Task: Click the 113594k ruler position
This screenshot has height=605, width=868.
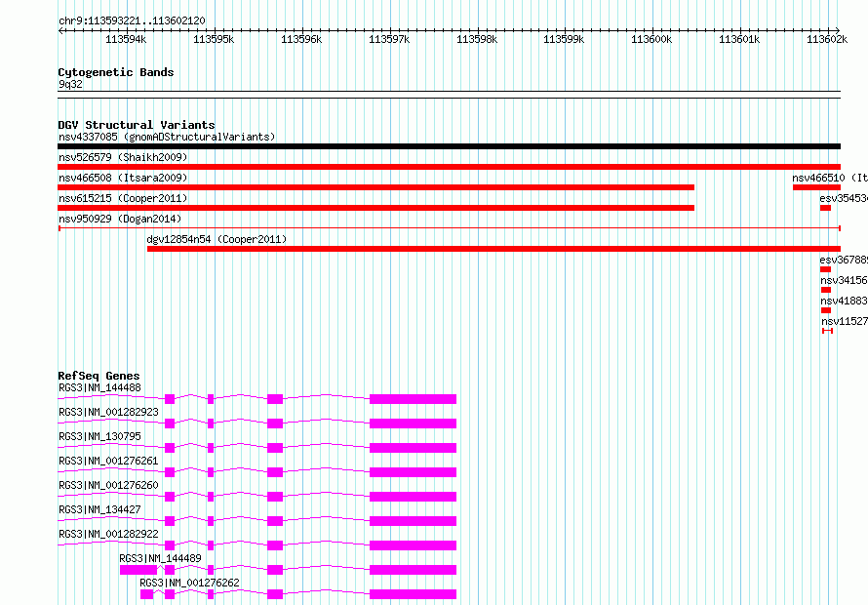Action: (126, 39)
